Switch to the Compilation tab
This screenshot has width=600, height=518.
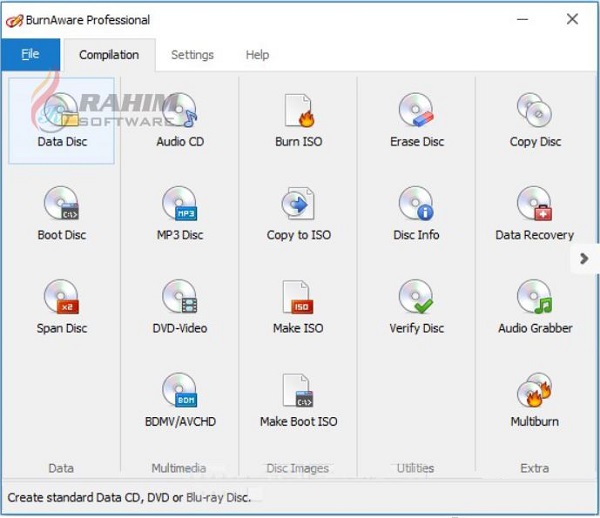109,55
